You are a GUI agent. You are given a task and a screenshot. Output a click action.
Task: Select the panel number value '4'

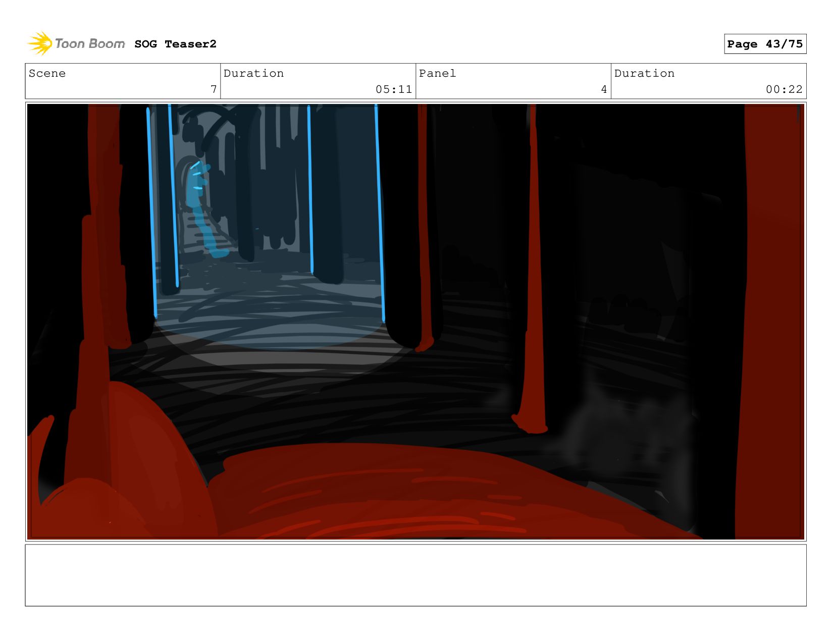coord(604,89)
